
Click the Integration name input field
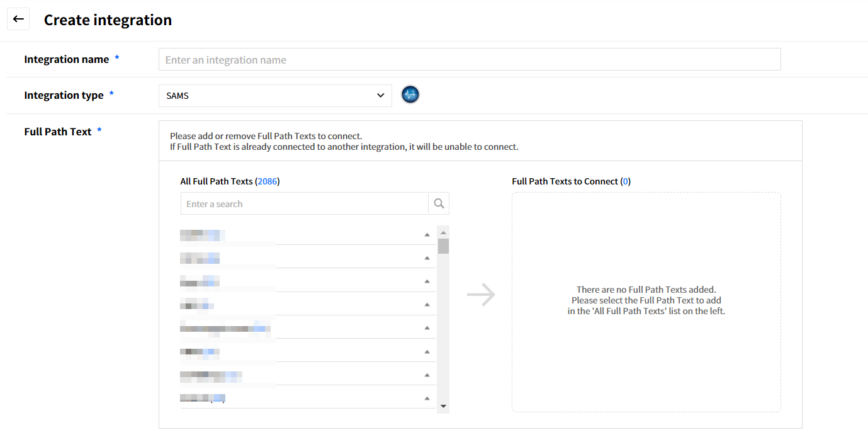click(x=469, y=60)
